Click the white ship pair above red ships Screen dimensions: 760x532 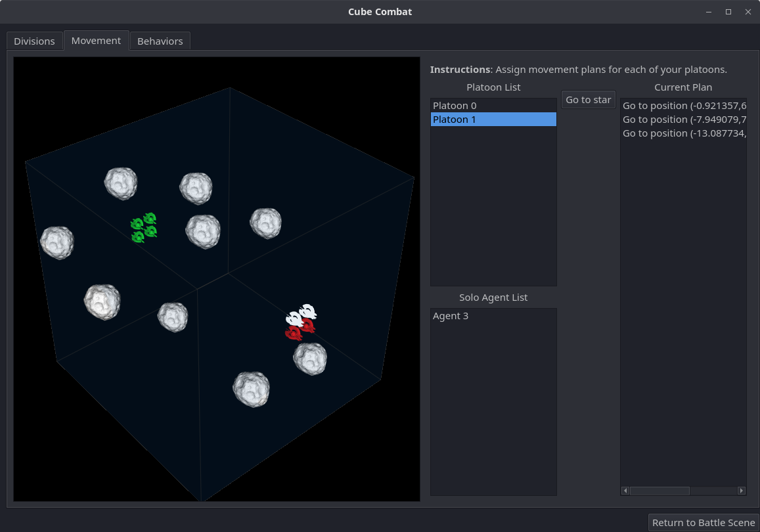(301, 315)
